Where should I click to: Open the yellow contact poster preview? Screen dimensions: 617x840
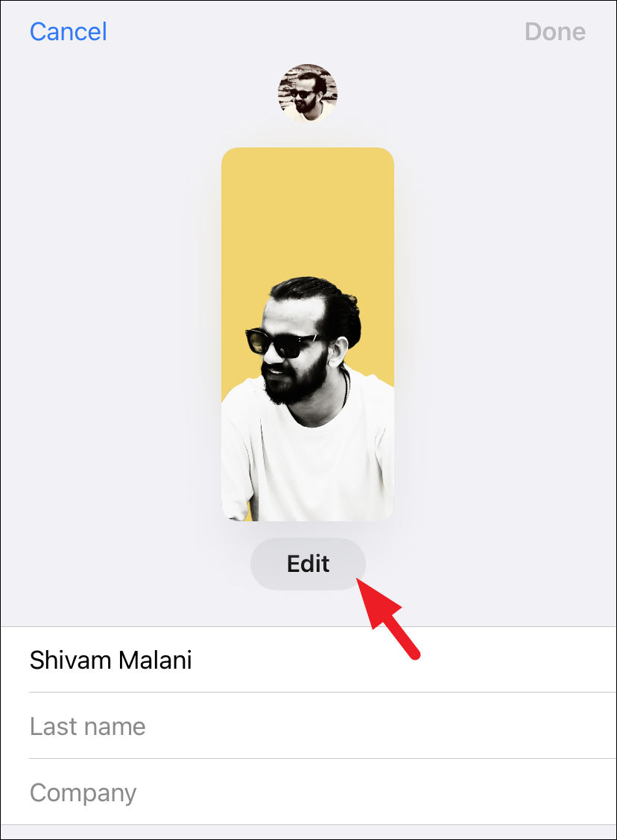tap(308, 334)
